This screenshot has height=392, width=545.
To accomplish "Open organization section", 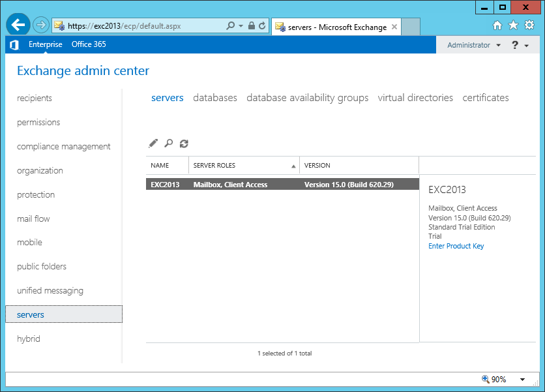I will 40,170.
